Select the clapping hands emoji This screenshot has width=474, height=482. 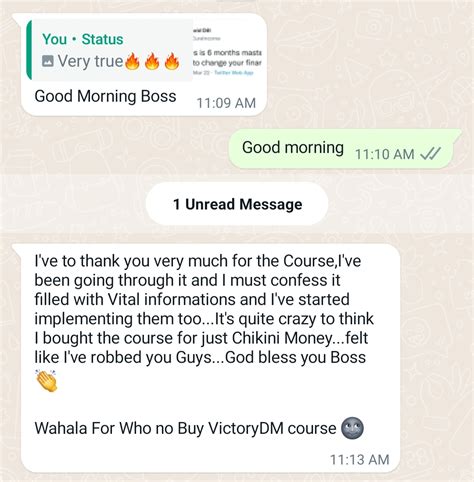click(46, 381)
